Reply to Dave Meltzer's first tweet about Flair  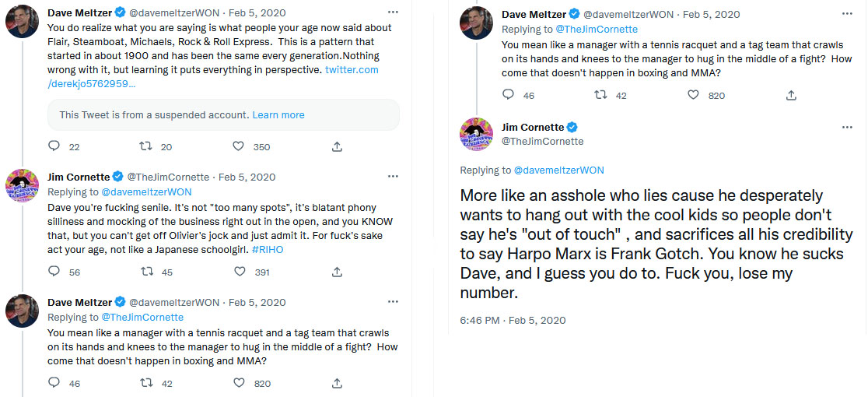pyautogui.click(x=54, y=146)
